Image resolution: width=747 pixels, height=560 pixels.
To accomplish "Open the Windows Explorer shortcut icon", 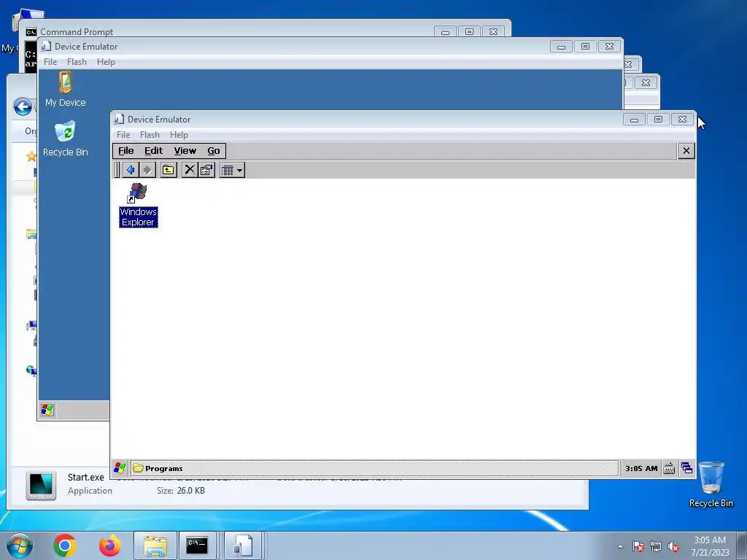I will [x=138, y=204].
